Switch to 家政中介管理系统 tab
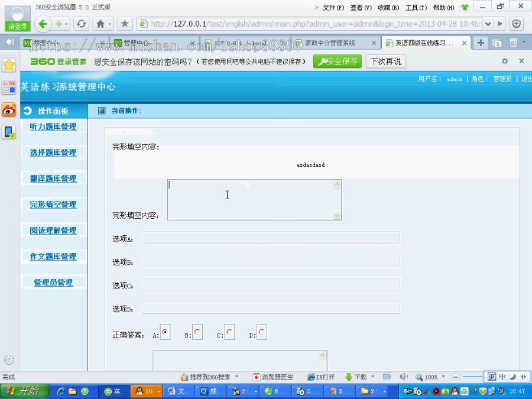The height and width of the screenshot is (399, 532). tap(330, 43)
